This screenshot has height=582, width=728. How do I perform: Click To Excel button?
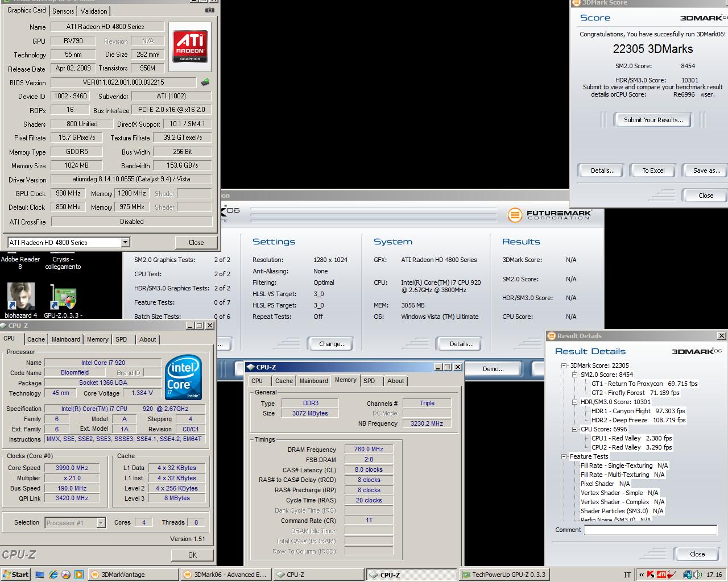[653, 171]
